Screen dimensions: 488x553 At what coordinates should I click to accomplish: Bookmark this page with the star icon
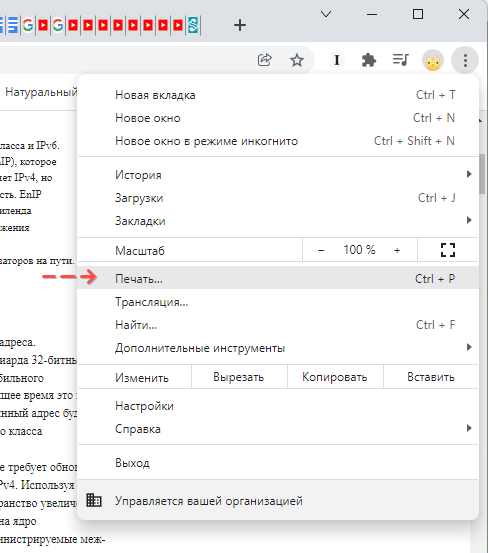297,60
